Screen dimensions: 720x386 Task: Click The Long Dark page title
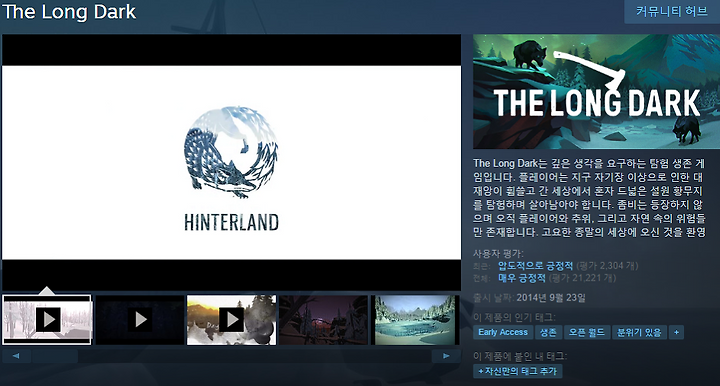(x=69, y=12)
